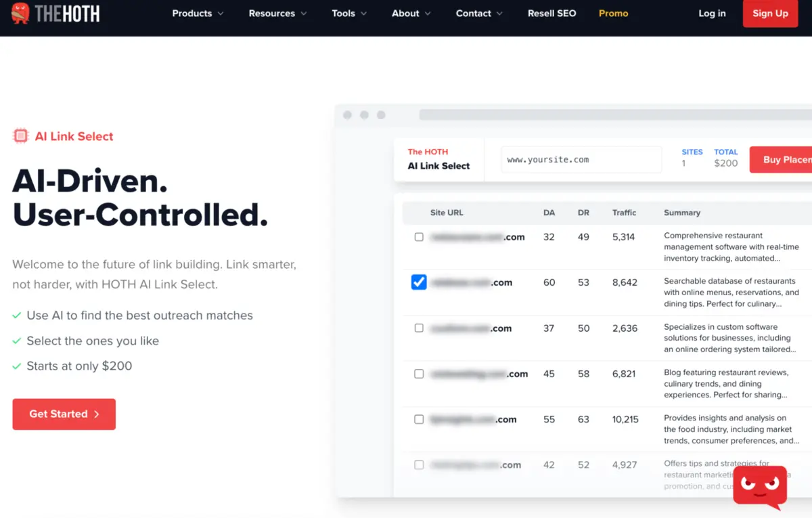Click the red AI Link Select chip icon
812x518 pixels.
(x=20, y=135)
